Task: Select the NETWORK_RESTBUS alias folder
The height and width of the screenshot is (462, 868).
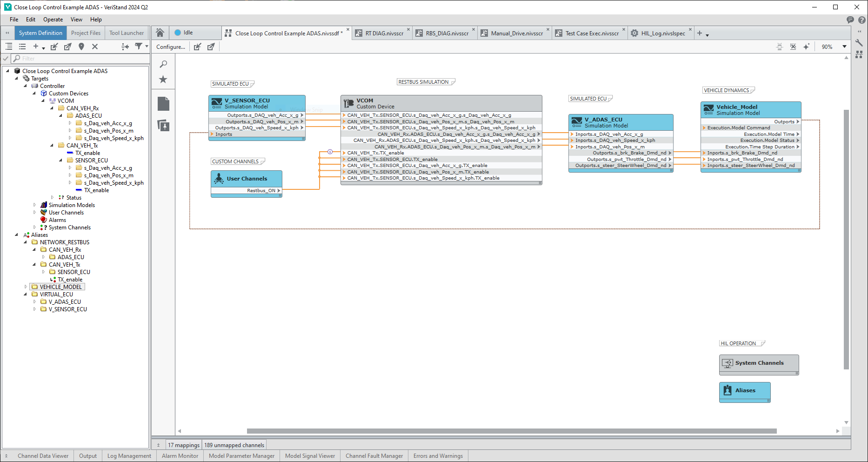Action: coord(64,242)
